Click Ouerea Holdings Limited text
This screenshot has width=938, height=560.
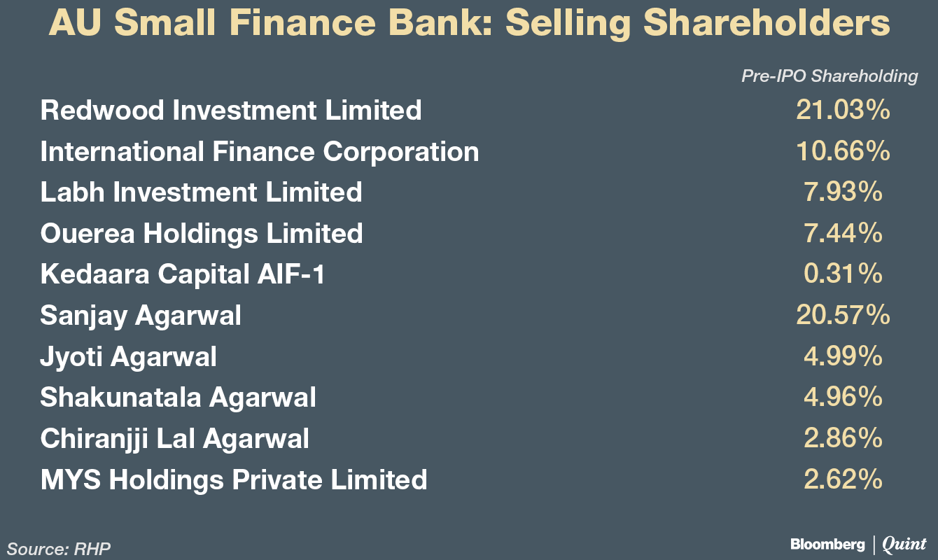tap(202, 233)
